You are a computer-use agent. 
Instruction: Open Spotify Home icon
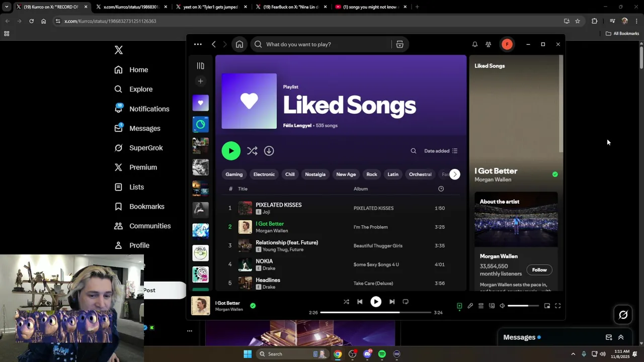[x=239, y=44]
